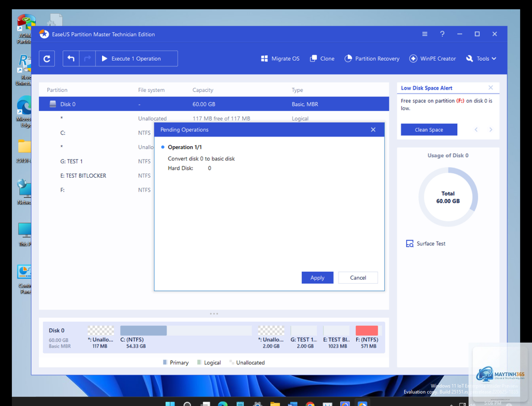Viewport: 532px width, 406px height.
Task: Click Operation 1/1 entry in dialog
Action: point(185,147)
